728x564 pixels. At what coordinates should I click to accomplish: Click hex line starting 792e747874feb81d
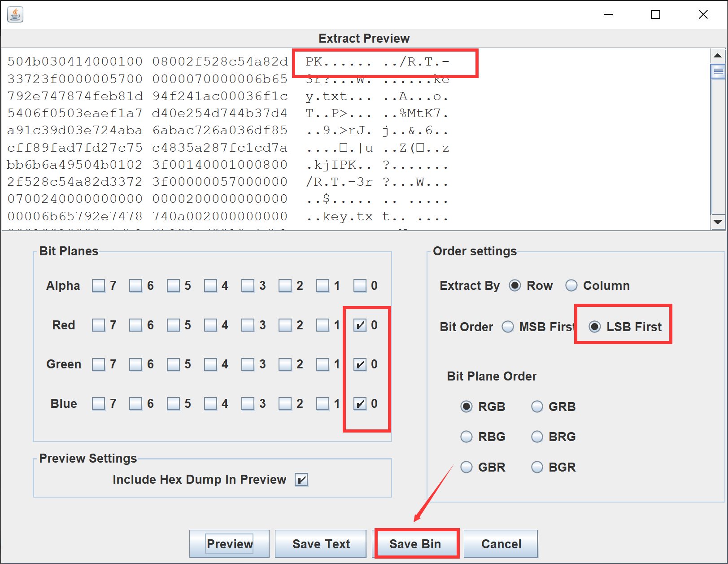pyautogui.click(x=228, y=96)
